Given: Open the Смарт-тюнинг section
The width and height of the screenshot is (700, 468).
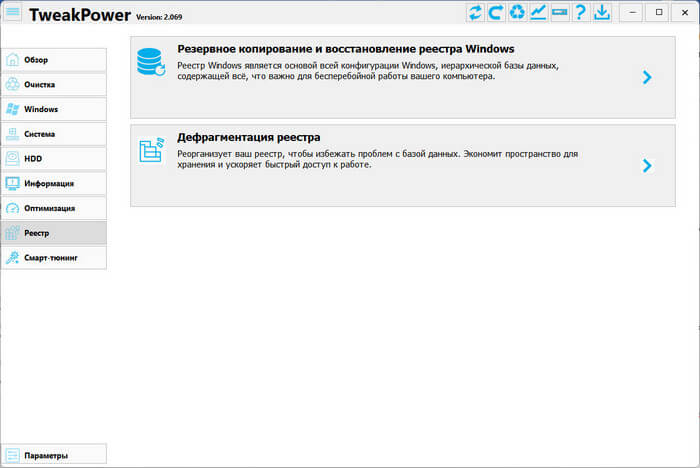Looking at the screenshot, I should pos(53,258).
